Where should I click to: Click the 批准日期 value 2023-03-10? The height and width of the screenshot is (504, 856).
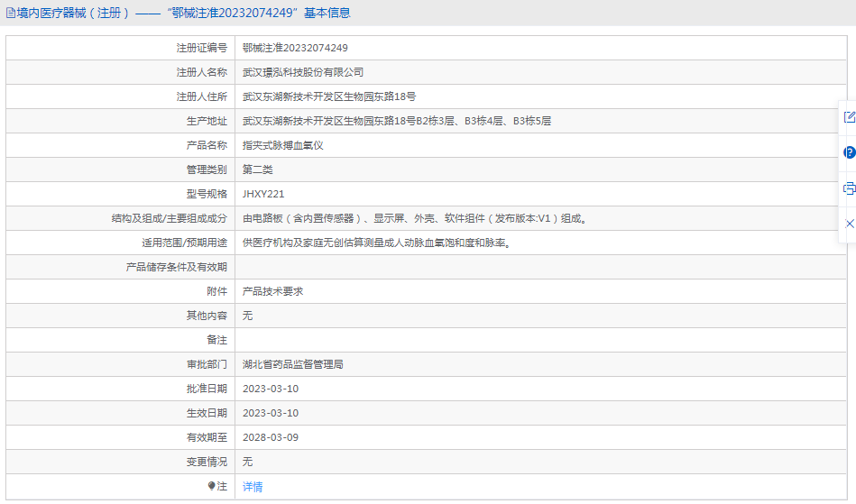pyautogui.click(x=271, y=389)
